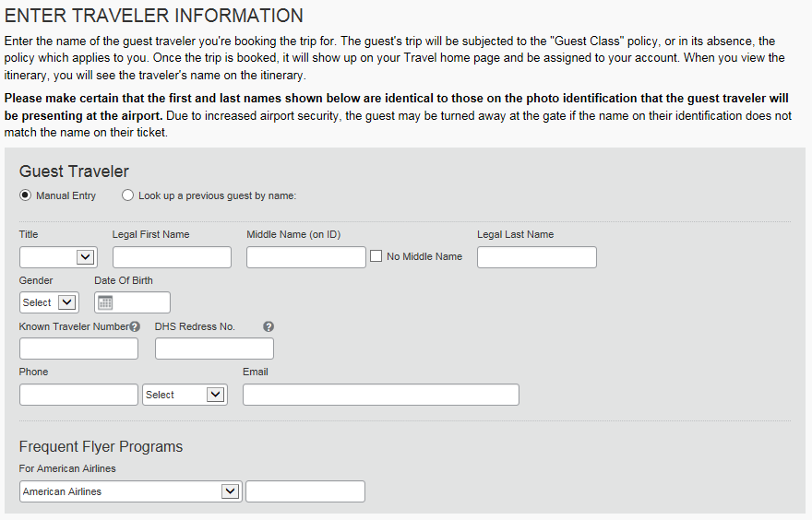
Task: Click the Known Traveler Number input field
Action: coord(78,349)
